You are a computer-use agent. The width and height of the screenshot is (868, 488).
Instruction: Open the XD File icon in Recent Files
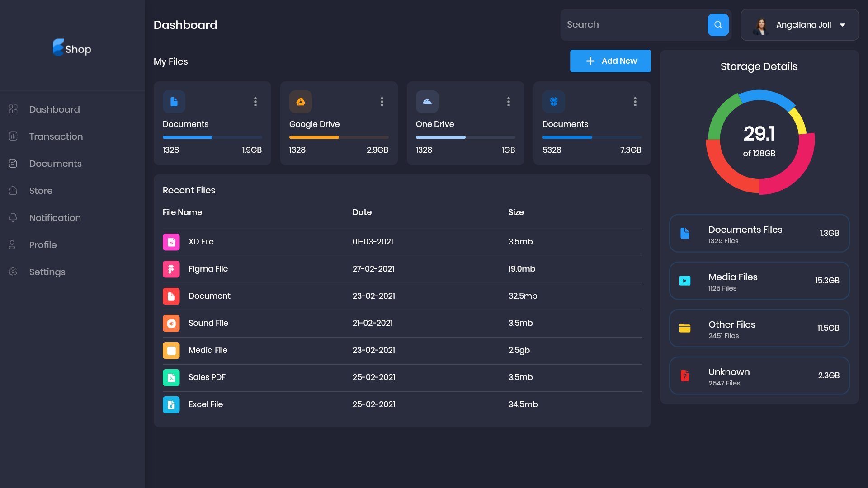171,242
